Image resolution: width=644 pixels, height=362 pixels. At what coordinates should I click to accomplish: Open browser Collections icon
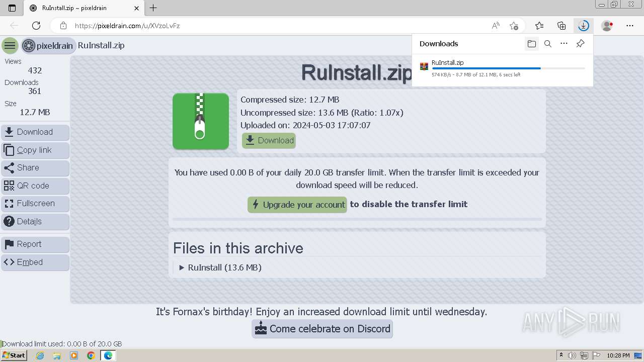[561, 26]
